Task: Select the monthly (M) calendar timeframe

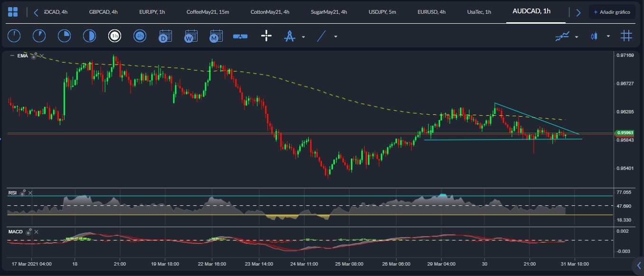Action: [216, 36]
